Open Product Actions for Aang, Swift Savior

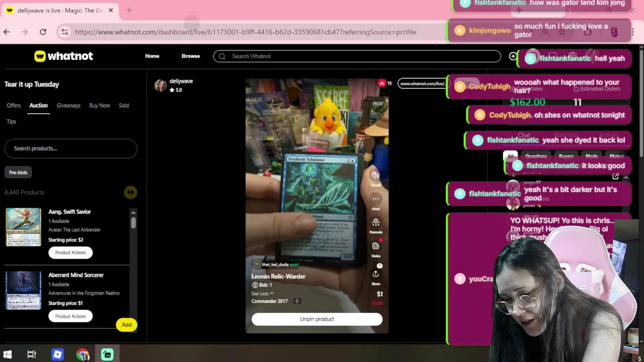point(70,252)
